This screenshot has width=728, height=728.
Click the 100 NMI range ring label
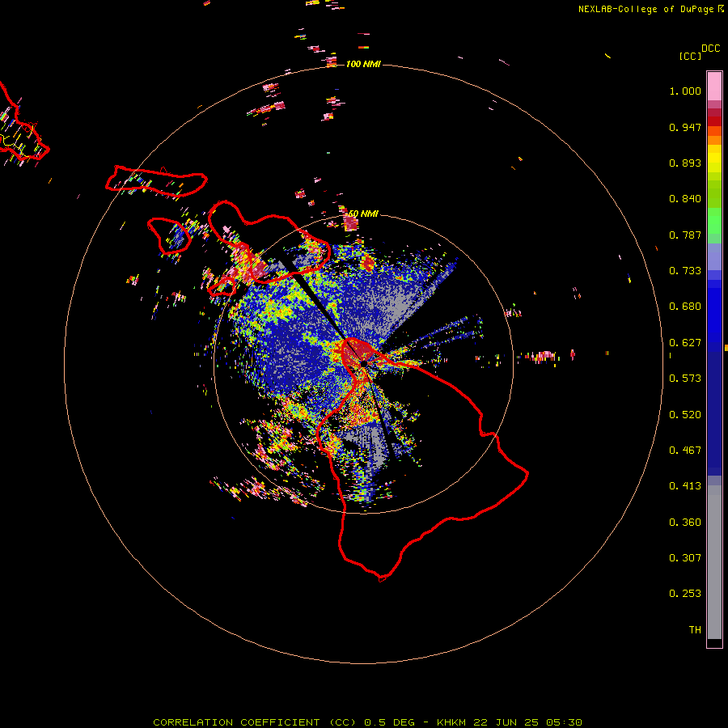pyautogui.click(x=363, y=64)
